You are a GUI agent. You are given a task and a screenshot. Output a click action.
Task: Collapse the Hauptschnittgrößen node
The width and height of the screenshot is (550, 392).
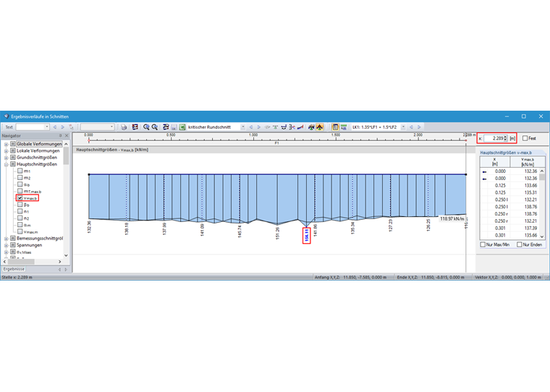tap(6, 164)
